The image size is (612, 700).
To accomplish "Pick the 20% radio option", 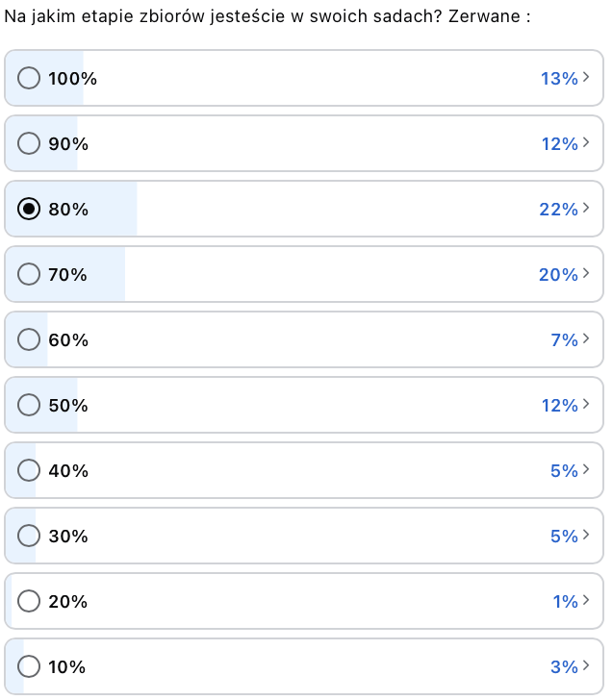I will (x=29, y=601).
